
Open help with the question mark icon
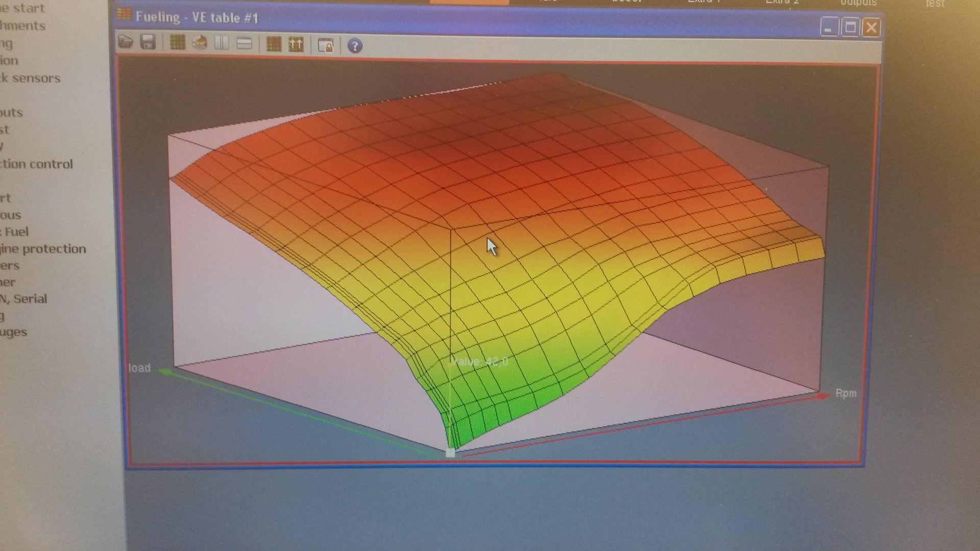coord(355,46)
